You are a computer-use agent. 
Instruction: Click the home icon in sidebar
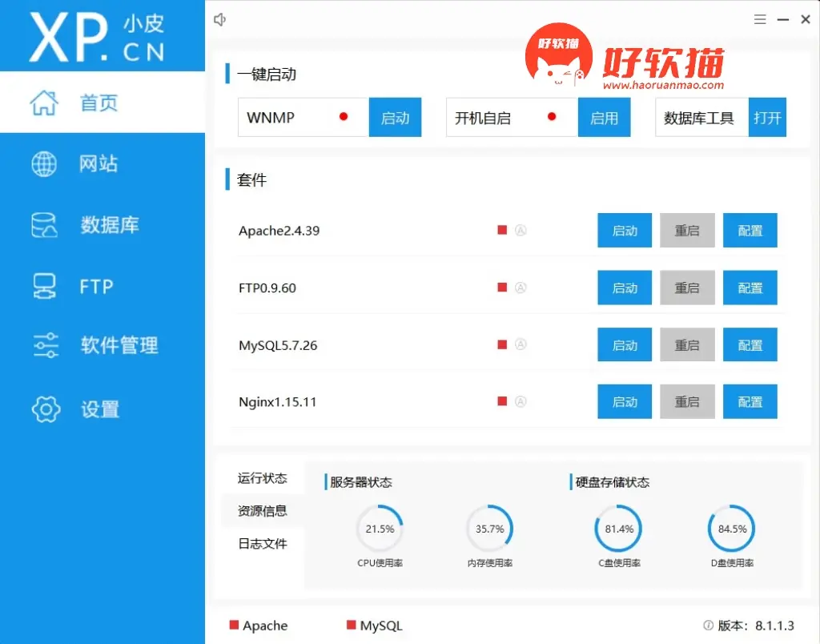tap(44, 103)
